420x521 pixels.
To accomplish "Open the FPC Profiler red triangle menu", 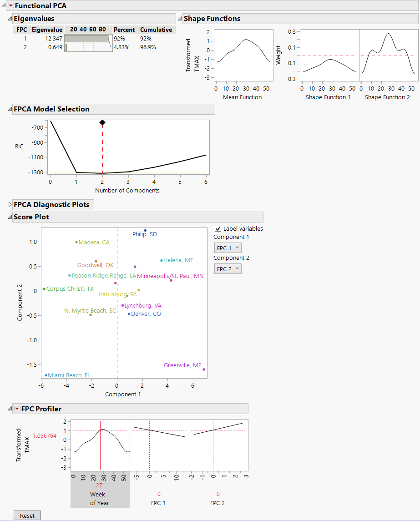I will pos(17,409).
